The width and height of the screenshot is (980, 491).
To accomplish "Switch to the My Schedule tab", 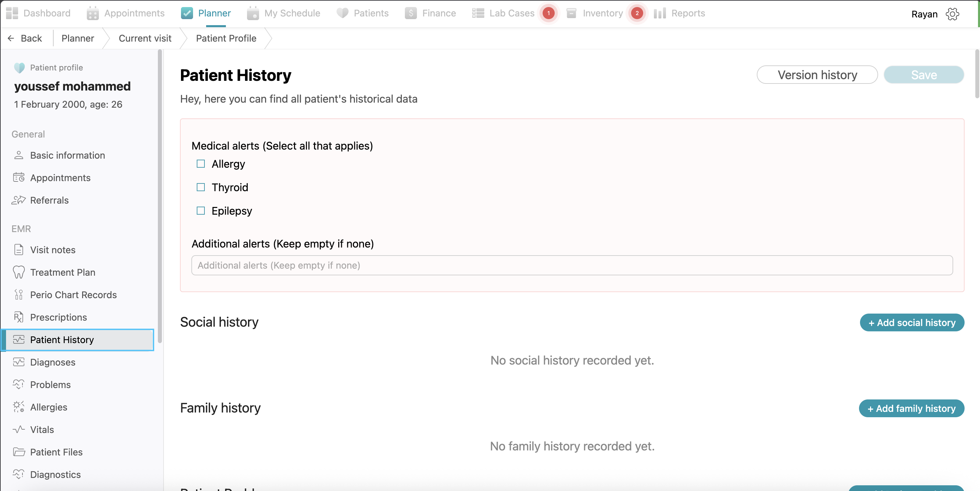I will [284, 13].
